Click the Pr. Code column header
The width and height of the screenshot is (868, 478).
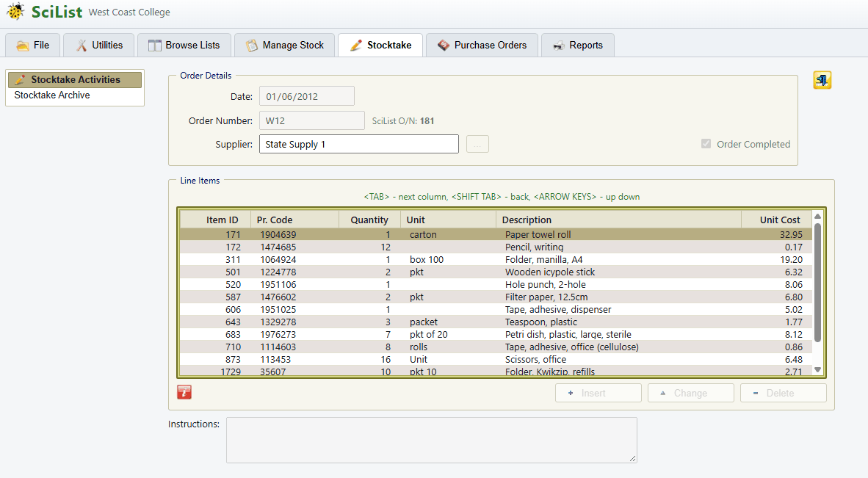coord(294,220)
